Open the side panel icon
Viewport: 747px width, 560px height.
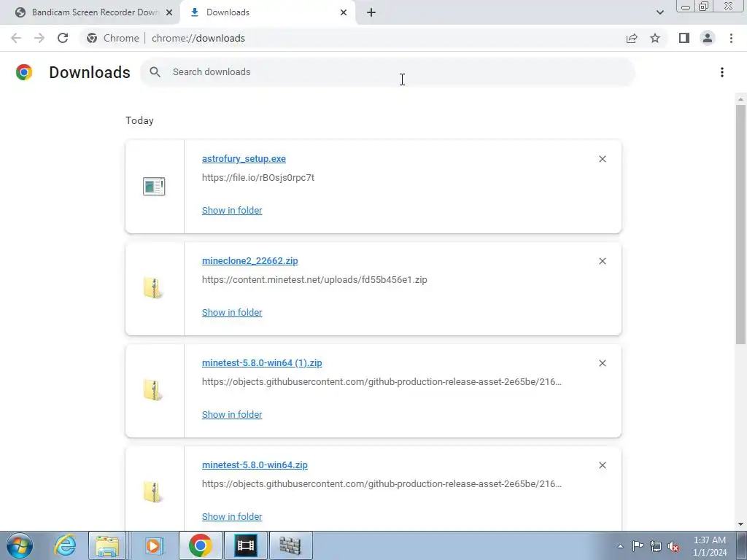click(x=684, y=38)
